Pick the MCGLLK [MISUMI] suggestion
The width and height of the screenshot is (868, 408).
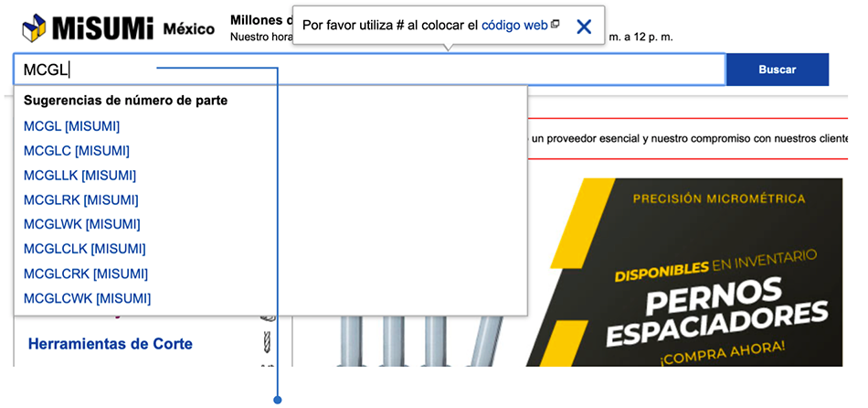[x=79, y=176]
